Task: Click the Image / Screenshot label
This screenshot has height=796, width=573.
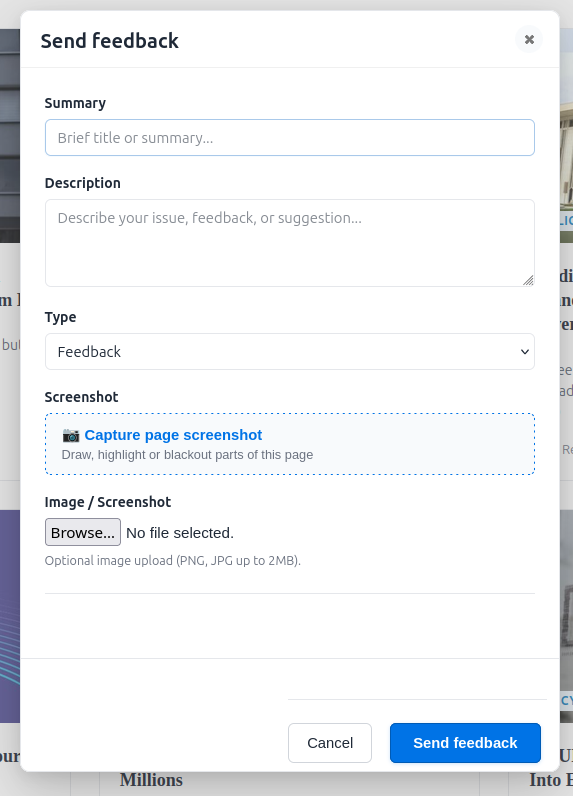Action: [x=108, y=502]
